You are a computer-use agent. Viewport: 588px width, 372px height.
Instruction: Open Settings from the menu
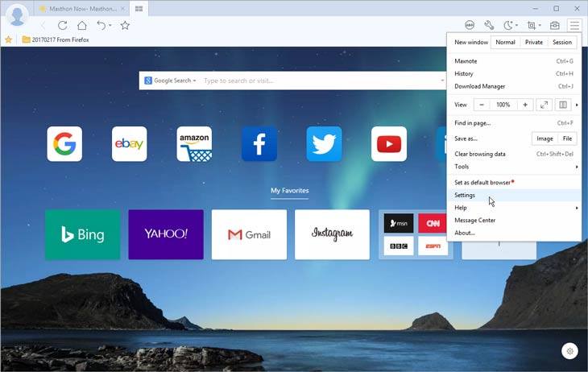pyautogui.click(x=514, y=195)
